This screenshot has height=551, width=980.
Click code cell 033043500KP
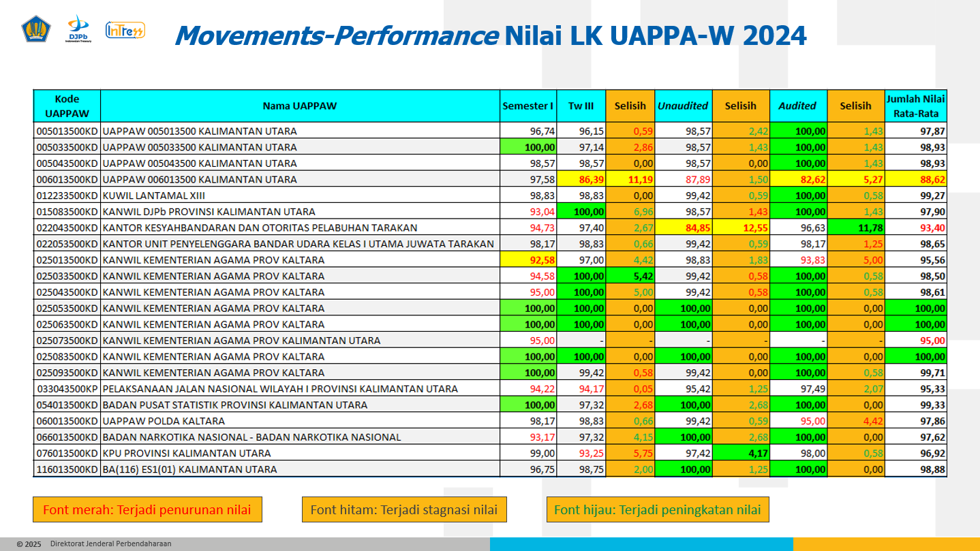(x=67, y=389)
